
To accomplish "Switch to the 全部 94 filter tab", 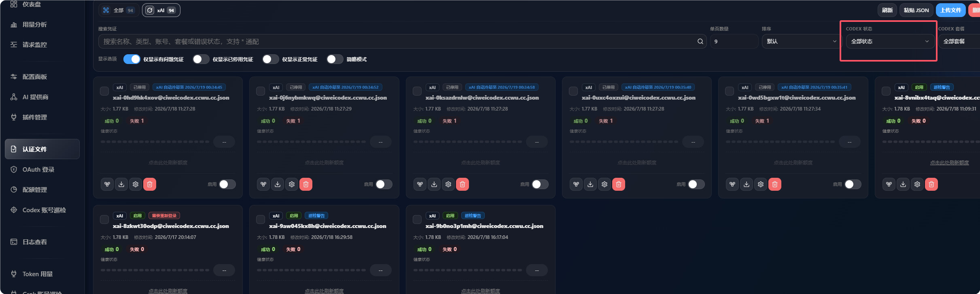I will click(119, 10).
